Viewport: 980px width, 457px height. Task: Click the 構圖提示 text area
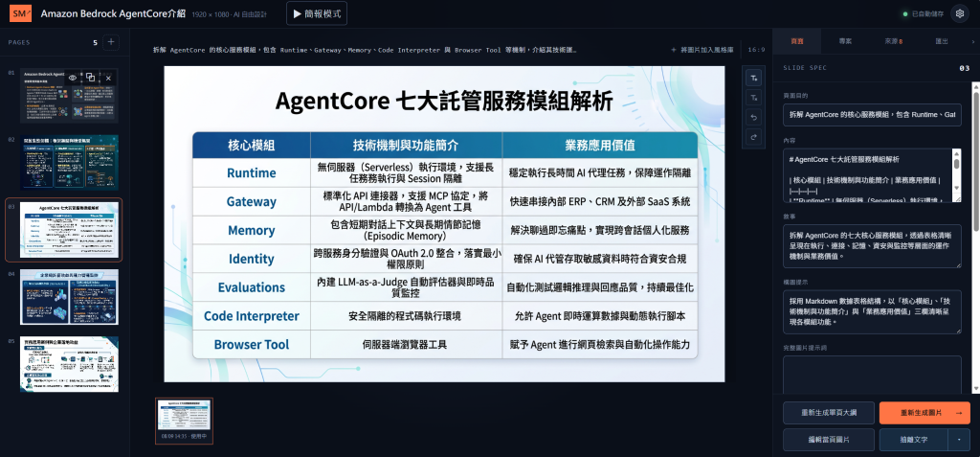click(x=872, y=311)
